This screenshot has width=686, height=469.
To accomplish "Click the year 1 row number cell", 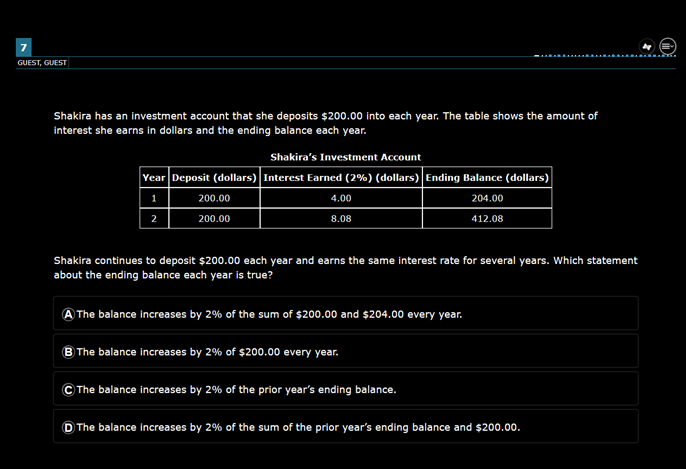I will [x=154, y=198].
